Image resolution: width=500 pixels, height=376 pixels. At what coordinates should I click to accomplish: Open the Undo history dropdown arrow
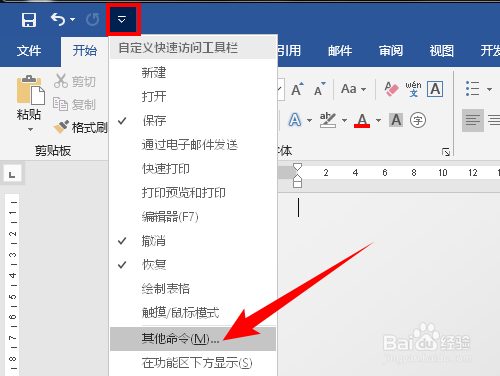click(x=72, y=20)
